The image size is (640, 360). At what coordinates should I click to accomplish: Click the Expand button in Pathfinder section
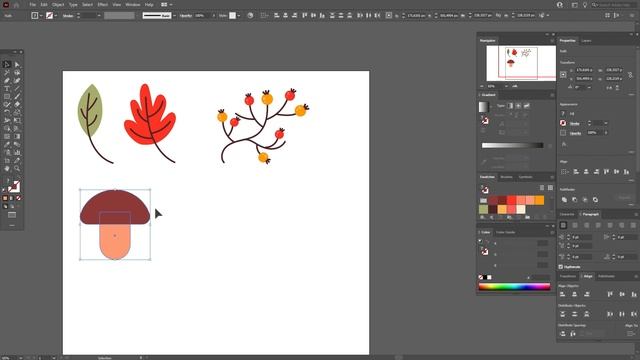624,198
